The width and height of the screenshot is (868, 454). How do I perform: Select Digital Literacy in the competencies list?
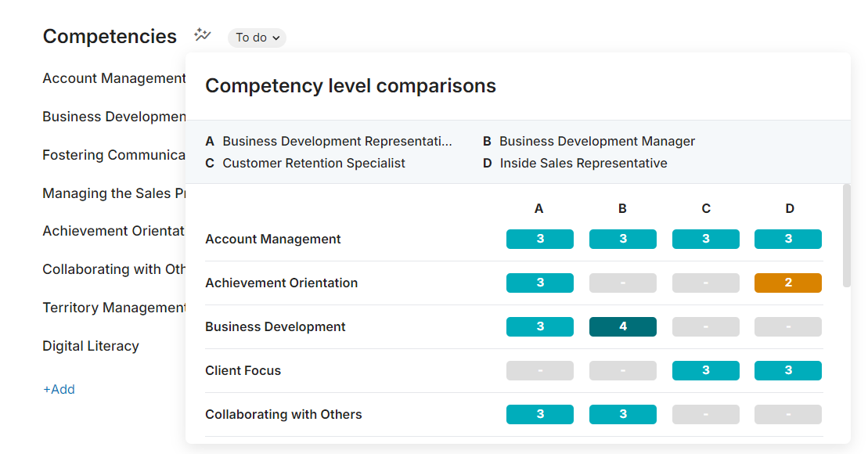(x=91, y=345)
